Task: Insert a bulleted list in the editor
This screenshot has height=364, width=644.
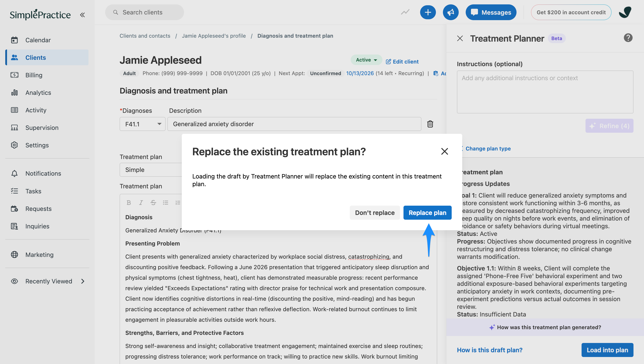Action: (166, 203)
